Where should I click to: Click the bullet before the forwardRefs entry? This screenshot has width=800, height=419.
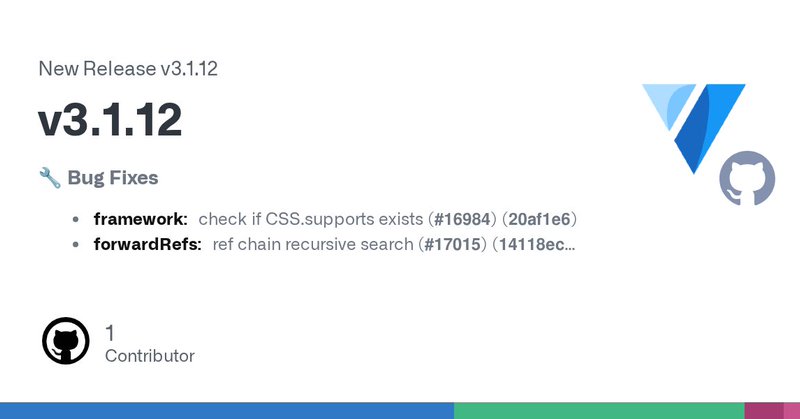[x=76, y=244]
